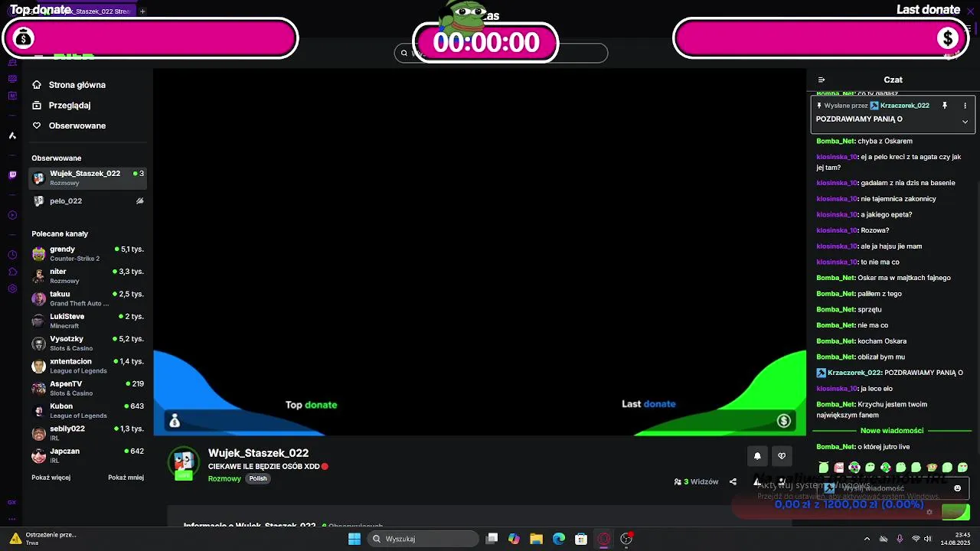The height and width of the screenshot is (551, 980).
Task: Open volume control in system tray
Action: (x=928, y=539)
